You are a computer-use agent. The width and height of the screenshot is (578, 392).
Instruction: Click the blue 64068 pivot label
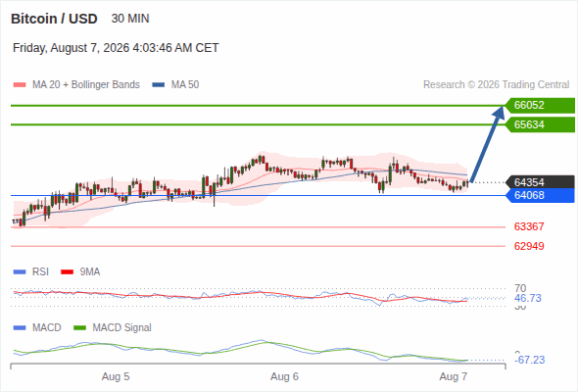click(x=540, y=195)
